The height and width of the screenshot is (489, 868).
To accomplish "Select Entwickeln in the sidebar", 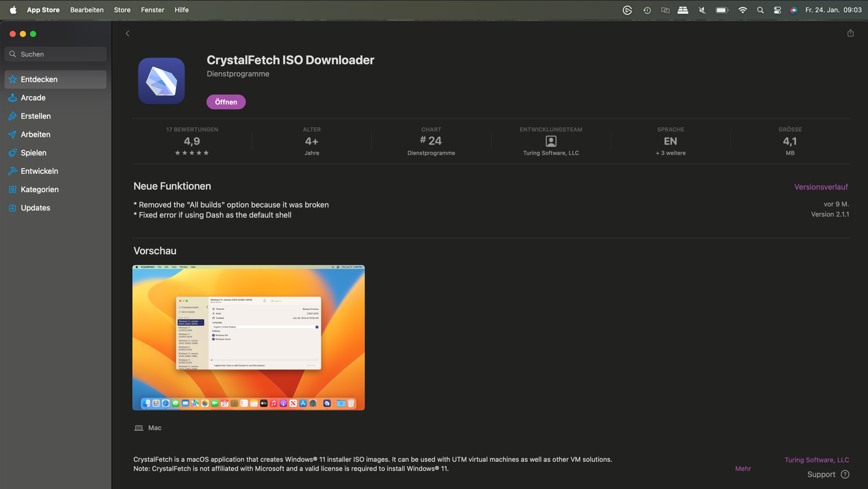I will click(x=55, y=171).
